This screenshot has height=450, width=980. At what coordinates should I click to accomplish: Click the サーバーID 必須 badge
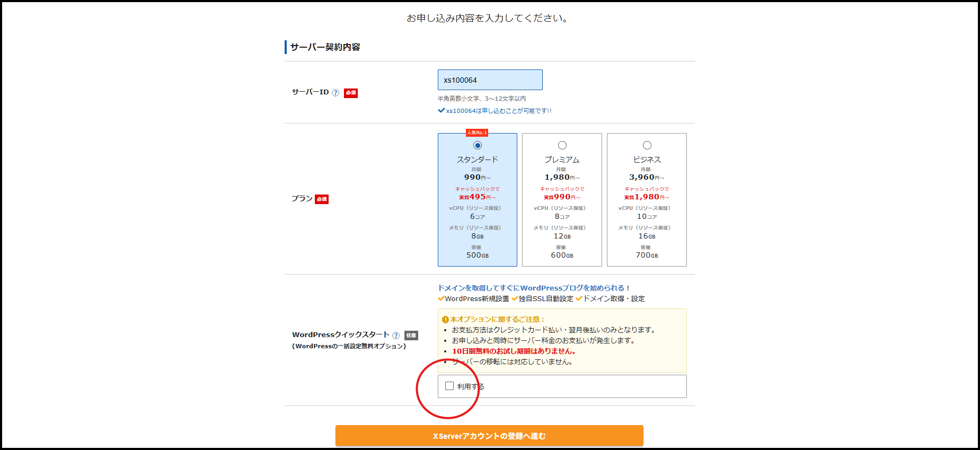351,93
